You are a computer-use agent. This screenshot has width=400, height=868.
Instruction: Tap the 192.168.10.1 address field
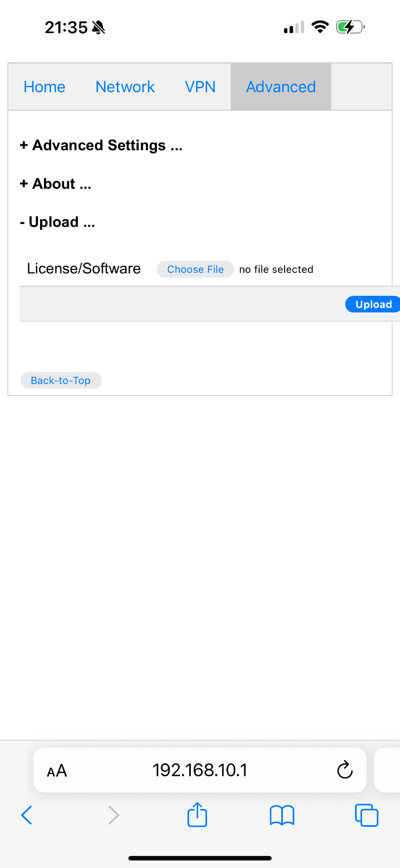(x=200, y=770)
